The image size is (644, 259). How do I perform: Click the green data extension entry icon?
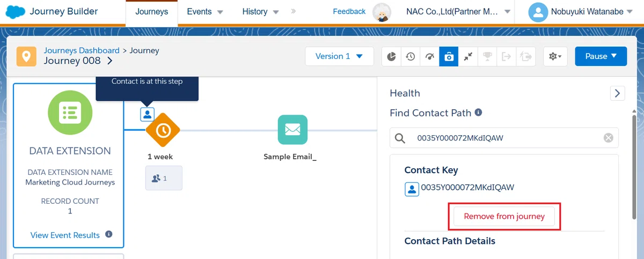pos(70,113)
